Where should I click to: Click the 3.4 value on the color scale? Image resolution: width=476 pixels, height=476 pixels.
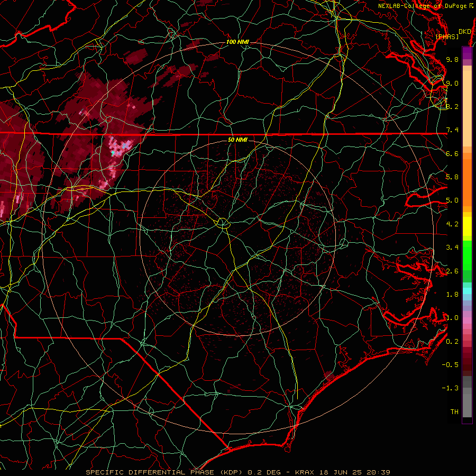click(x=452, y=248)
